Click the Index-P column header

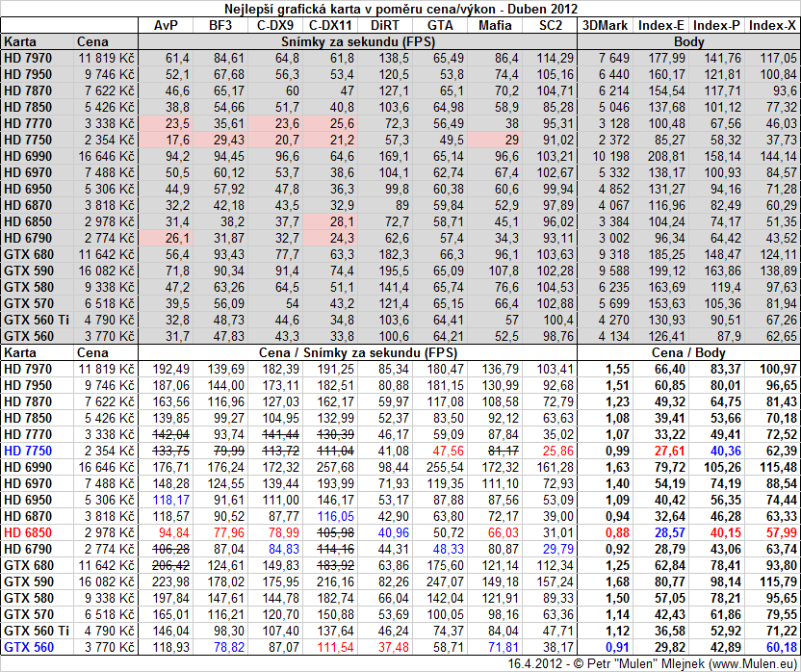pos(717,26)
